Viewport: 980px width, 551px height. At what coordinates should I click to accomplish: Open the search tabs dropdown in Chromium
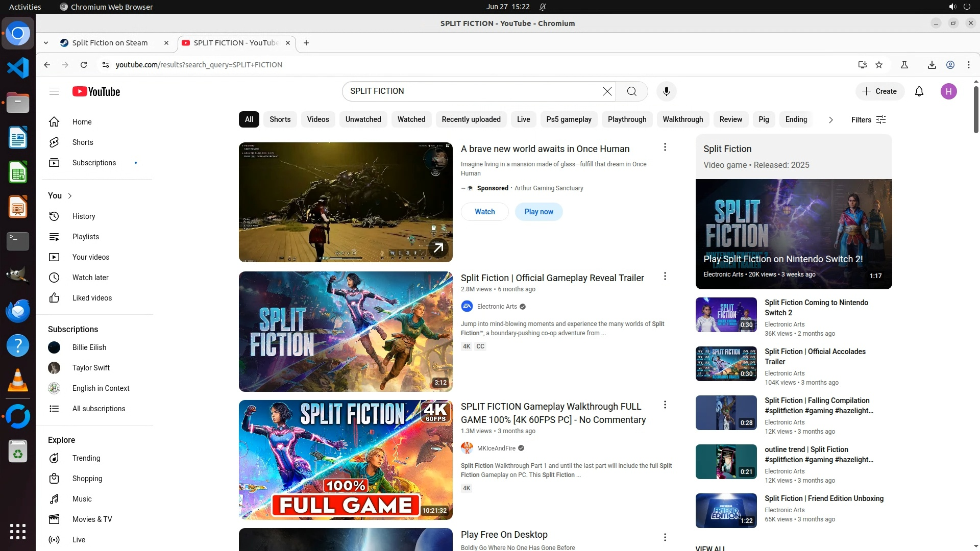46,43
